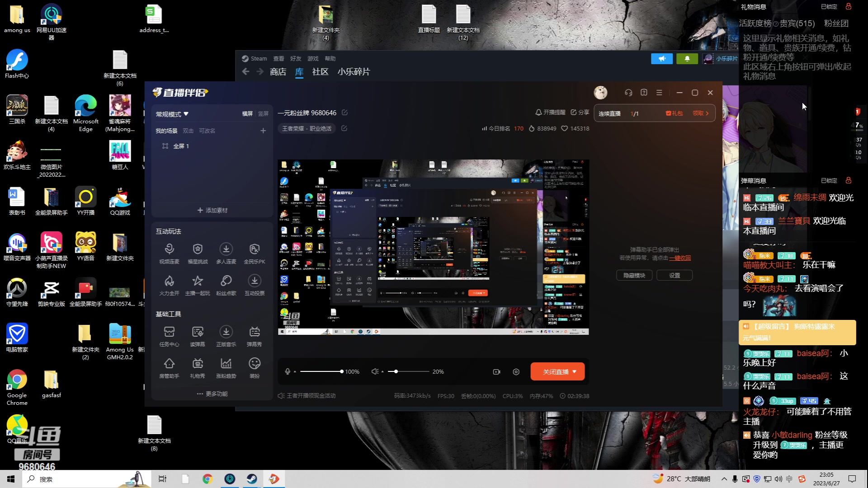Open 读弹幕 danmaku reader tool
Image resolution: width=868 pixels, height=488 pixels.
pyautogui.click(x=198, y=336)
